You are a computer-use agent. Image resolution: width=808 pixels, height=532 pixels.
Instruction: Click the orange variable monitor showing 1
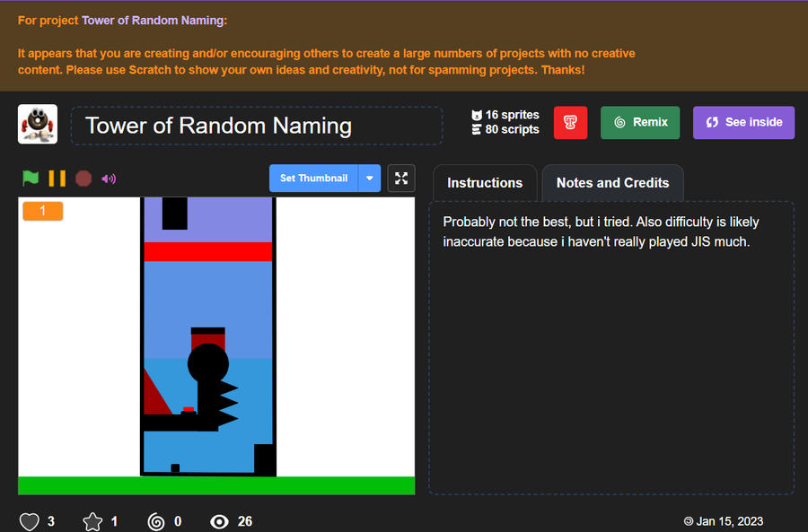click(x=43, y=211)
